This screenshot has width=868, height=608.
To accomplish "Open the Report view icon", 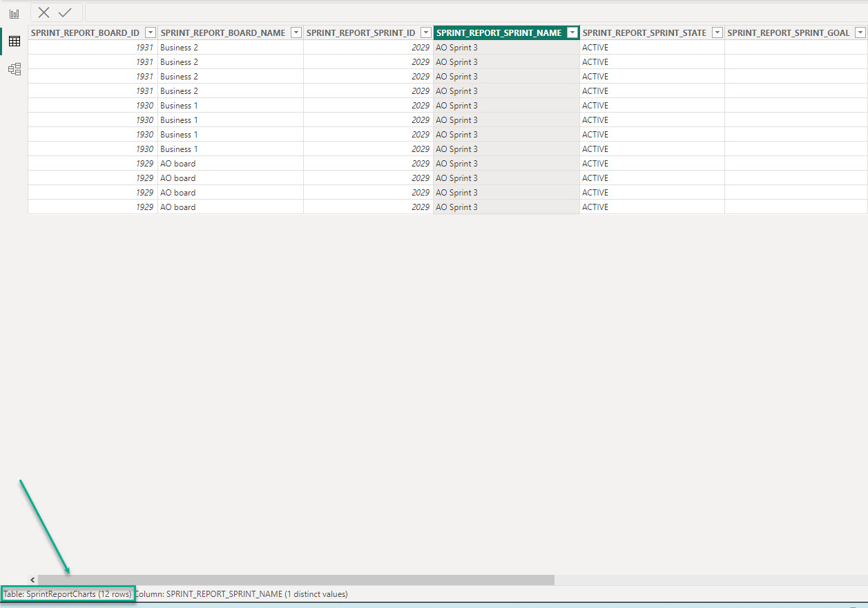I will [14, 13].
